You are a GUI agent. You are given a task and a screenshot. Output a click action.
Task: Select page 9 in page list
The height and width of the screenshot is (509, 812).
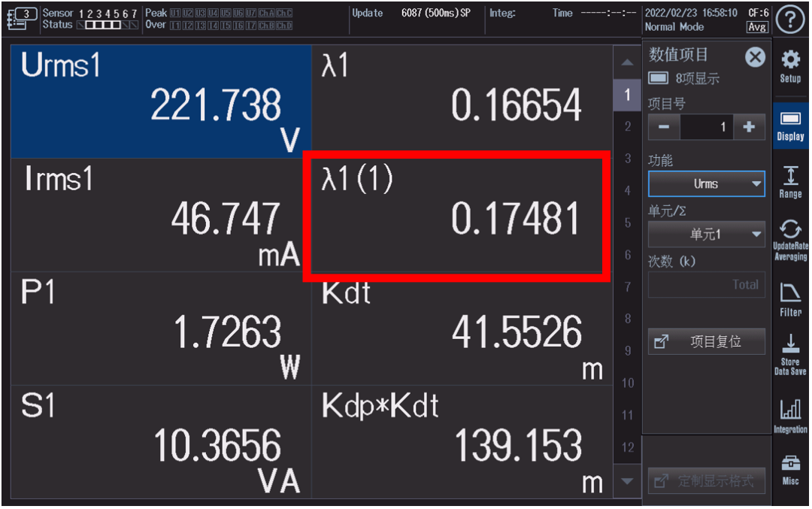(x=627, y=352)
